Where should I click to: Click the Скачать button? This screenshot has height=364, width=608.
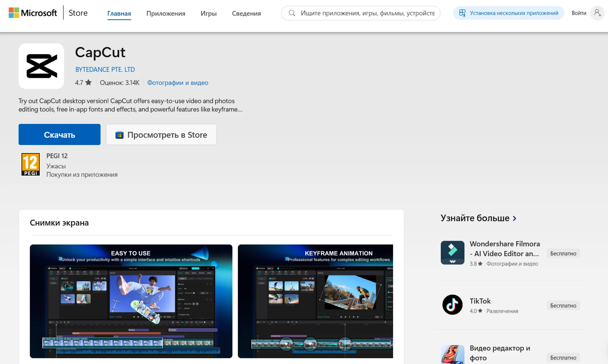click(x=59, y=134)
